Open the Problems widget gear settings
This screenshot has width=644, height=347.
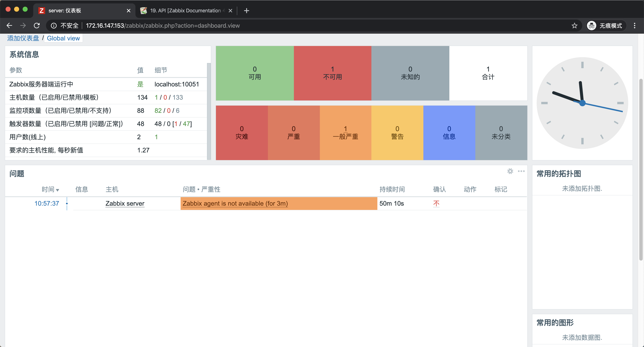coord(510,171)
